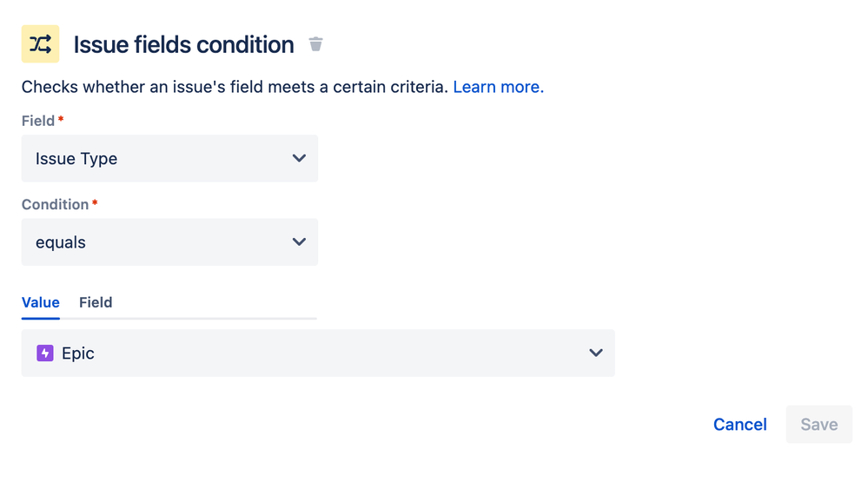The width and height of the screenshot is (868, 502).
Task: Click the Condition label above equals
Action: tap(55, 204)
